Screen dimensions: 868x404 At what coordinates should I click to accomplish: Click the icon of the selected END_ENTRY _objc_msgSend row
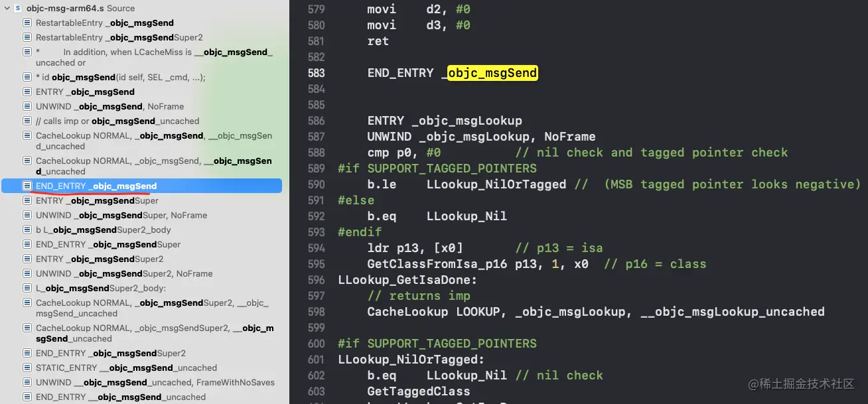click(x=27, y=186)
